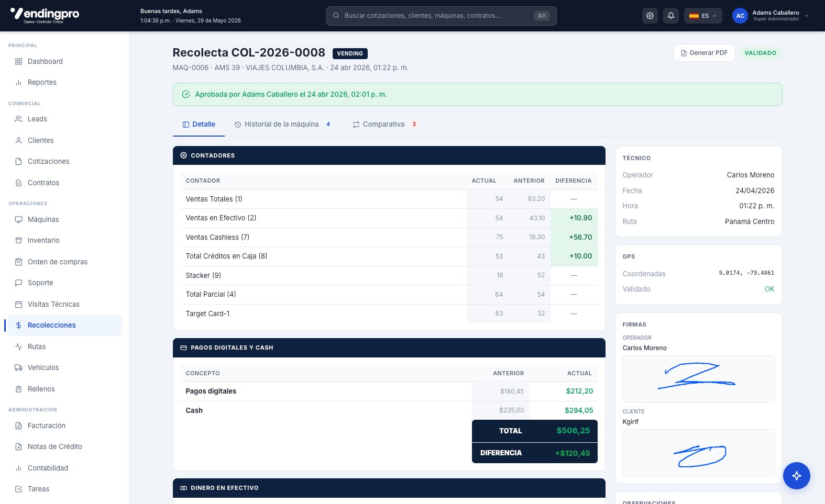Click the $212,20 Pagos digitales value
The height and width of the screenshot is (504, 825).
(579, 391)
